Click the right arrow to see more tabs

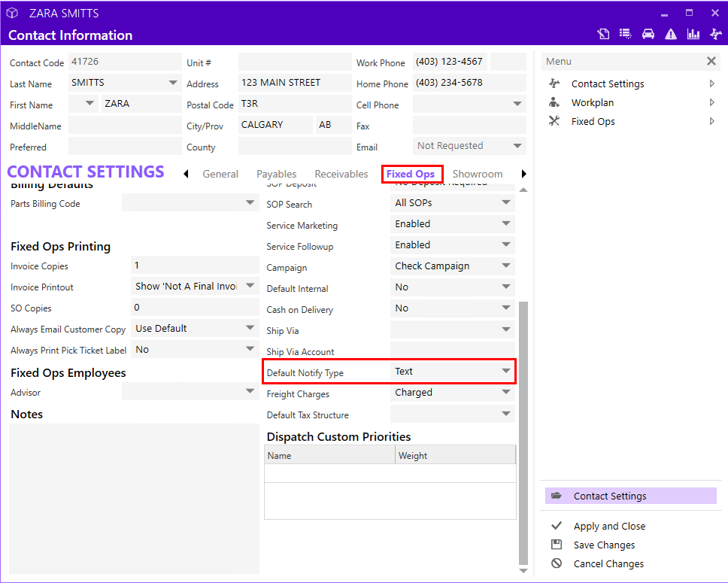523,174
